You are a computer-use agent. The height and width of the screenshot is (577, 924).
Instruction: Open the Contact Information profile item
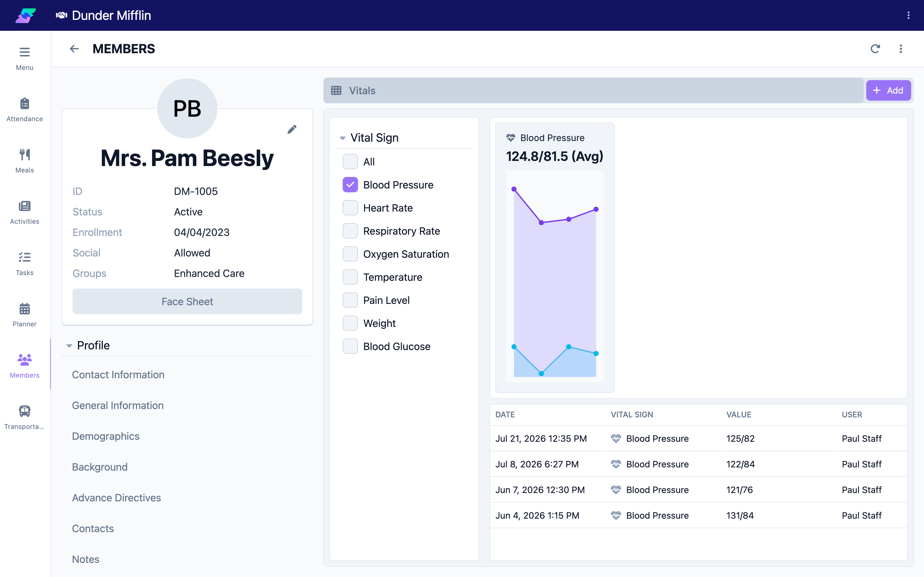118,375
